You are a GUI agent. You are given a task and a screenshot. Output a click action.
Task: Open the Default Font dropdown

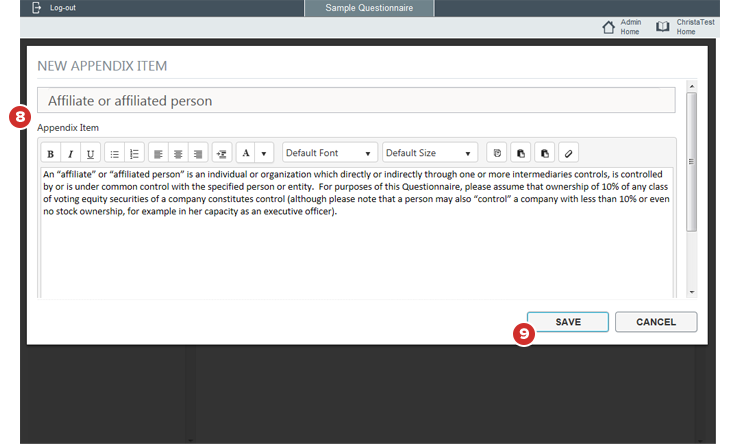tap(330, 153)
